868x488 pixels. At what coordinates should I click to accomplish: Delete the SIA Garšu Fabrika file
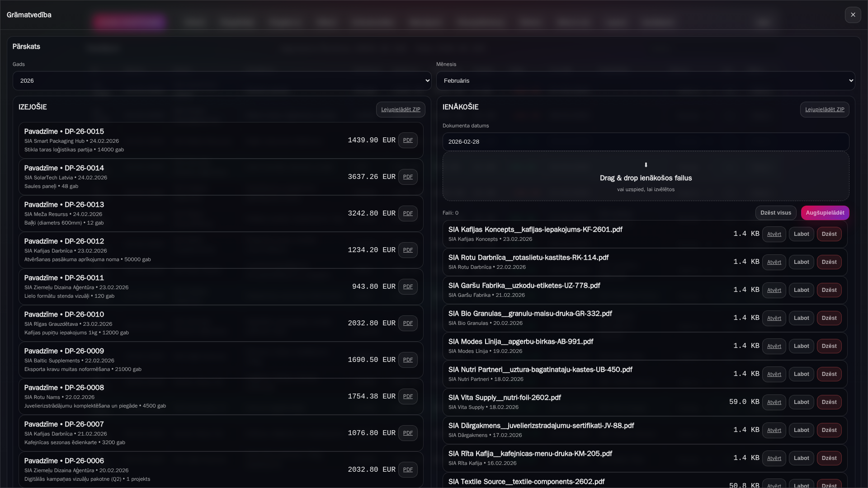[x=829, y=290]
